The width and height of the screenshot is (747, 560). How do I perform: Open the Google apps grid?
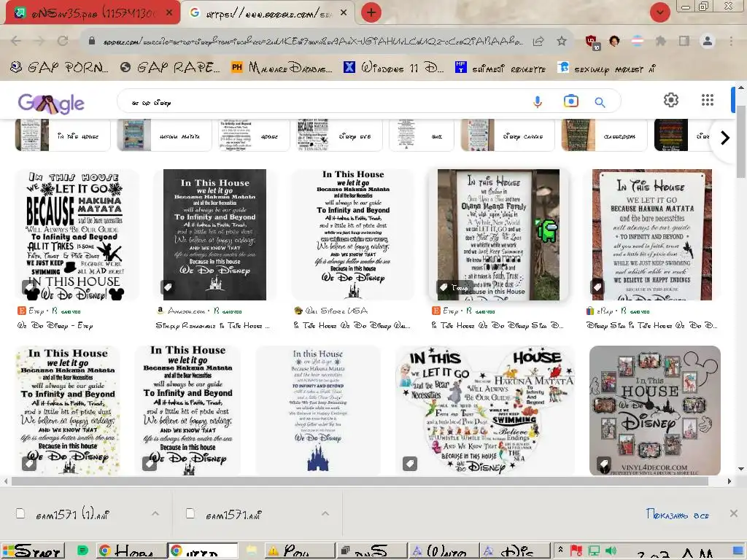[x=708, y=100]
